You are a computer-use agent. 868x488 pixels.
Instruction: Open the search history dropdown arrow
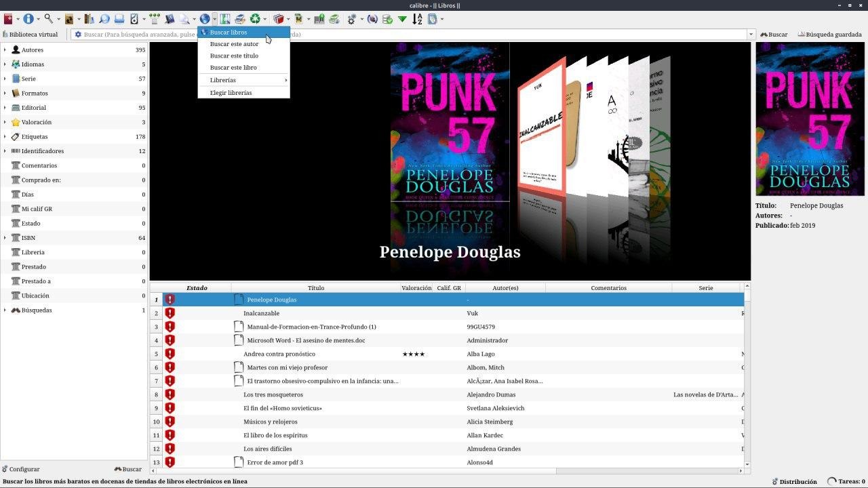(x=751, y=35)
